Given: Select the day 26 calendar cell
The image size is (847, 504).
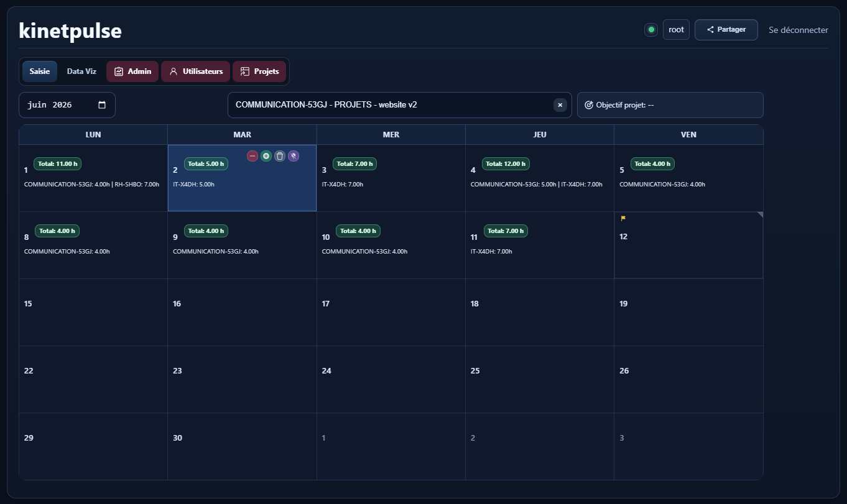Looking at the screenshot, I should (x=688, y=380).
